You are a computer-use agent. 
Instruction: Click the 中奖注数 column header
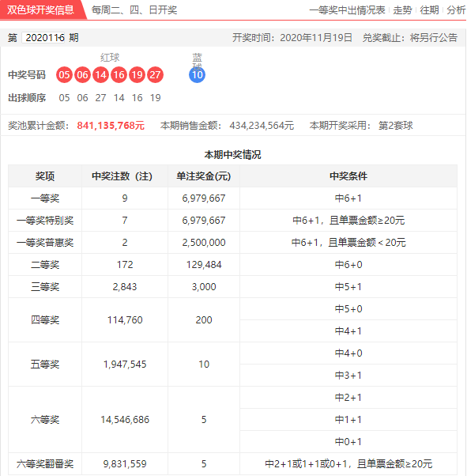(125, 176)
